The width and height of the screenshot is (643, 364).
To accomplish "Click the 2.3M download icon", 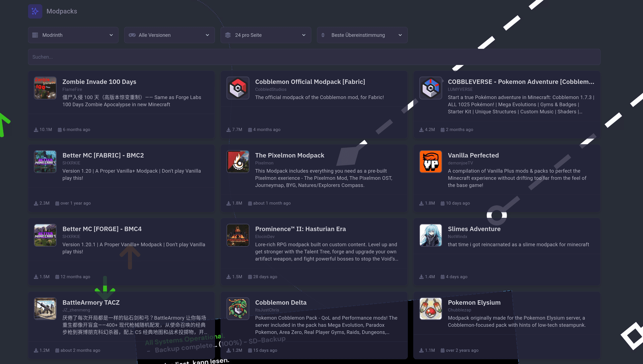I will coord(36,203).
